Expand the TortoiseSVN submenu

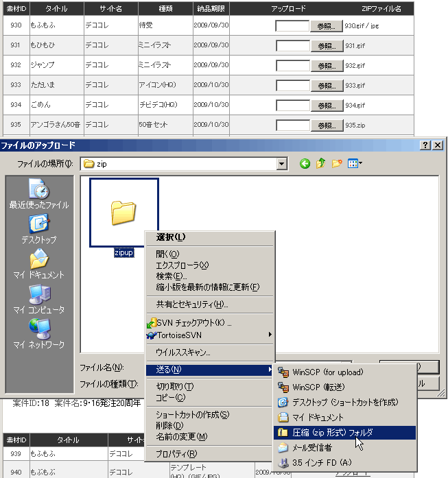tap(209, 335)
